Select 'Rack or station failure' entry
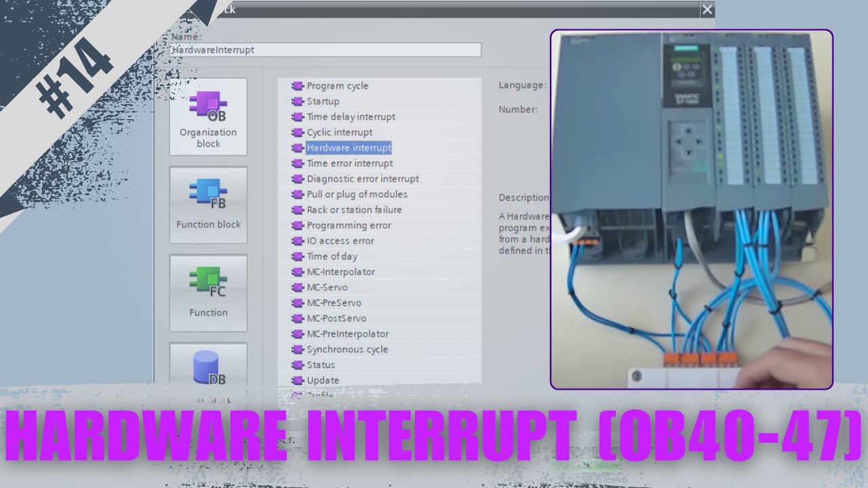 click(354, 210)
